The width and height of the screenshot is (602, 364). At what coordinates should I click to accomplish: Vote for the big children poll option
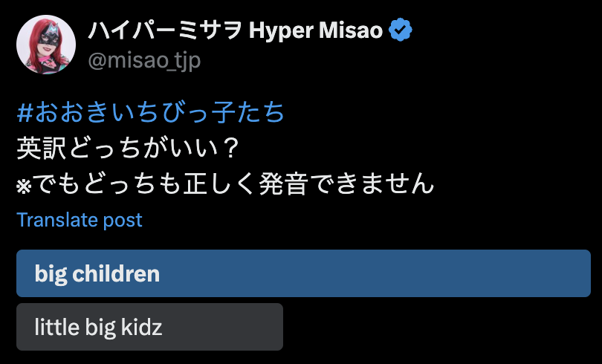[303, 273]
